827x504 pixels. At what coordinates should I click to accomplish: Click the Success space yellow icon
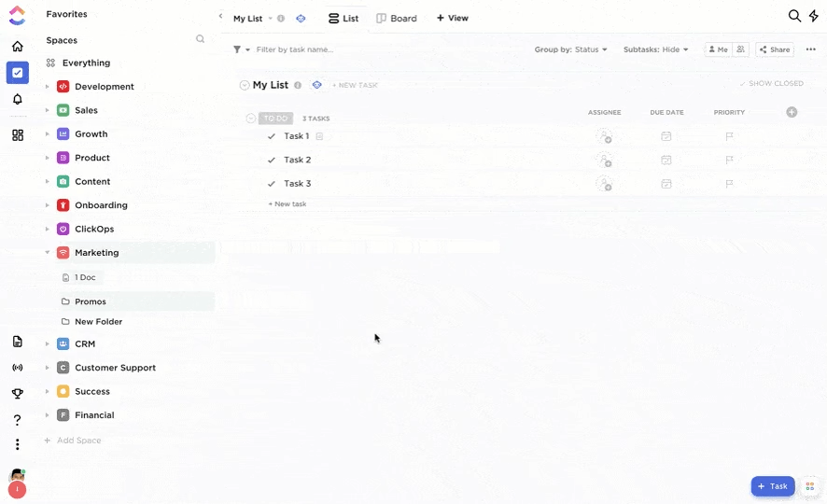click(x=63, y=391)
